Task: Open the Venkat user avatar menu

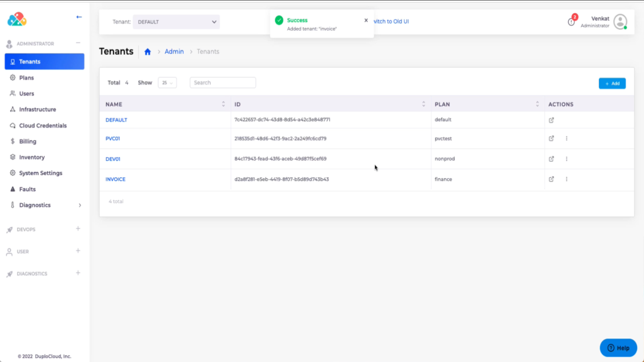Action: [620, 22]
